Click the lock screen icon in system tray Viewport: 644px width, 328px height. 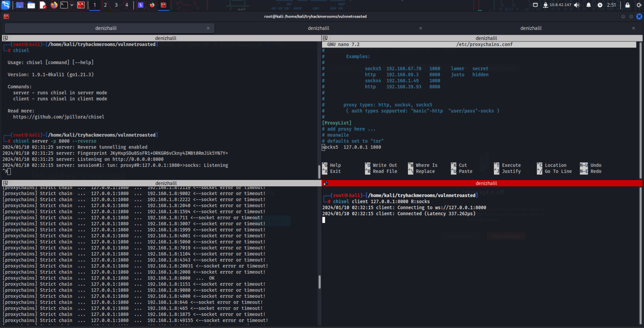point(628,5)
